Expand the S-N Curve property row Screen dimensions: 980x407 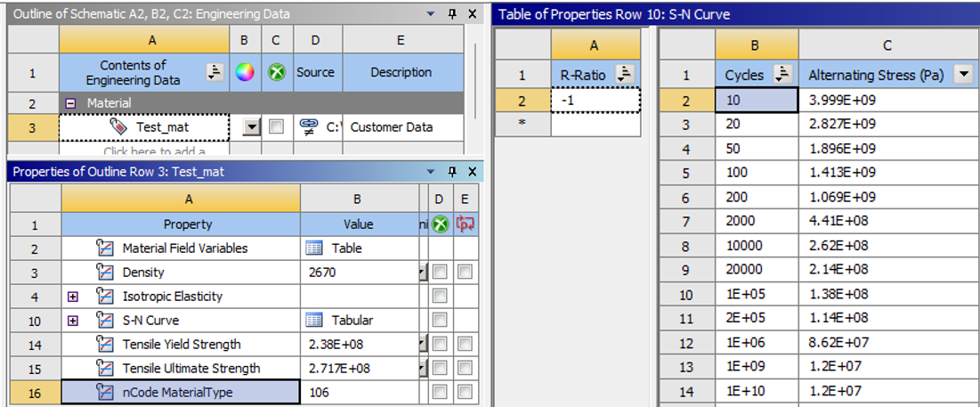coord(73,321)
